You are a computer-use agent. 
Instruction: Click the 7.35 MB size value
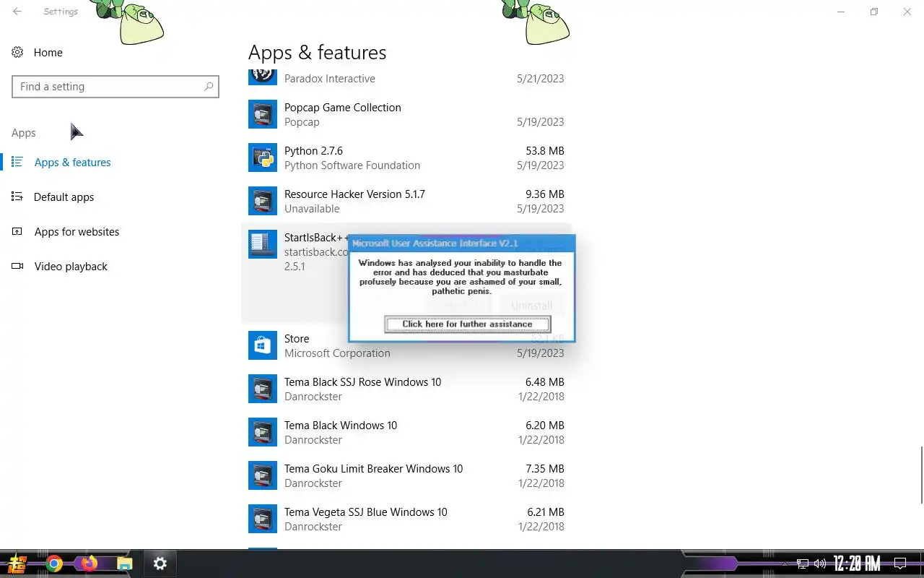[x=545, y=469]
